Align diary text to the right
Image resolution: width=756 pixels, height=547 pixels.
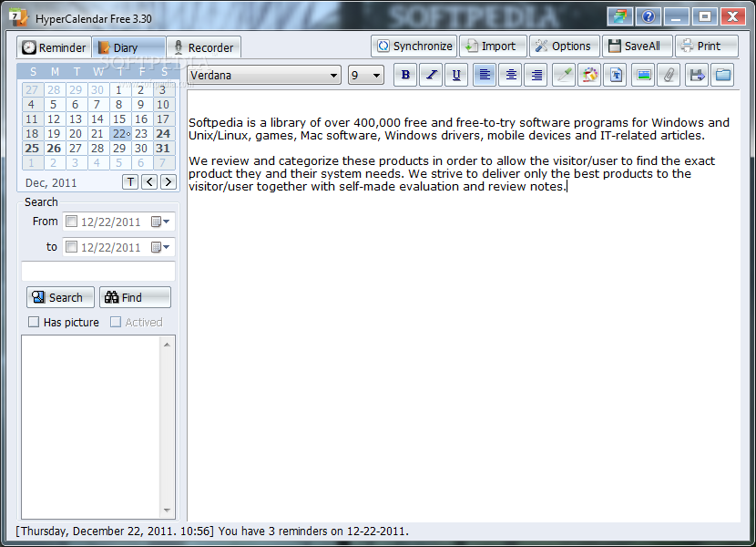coord(536,75)
